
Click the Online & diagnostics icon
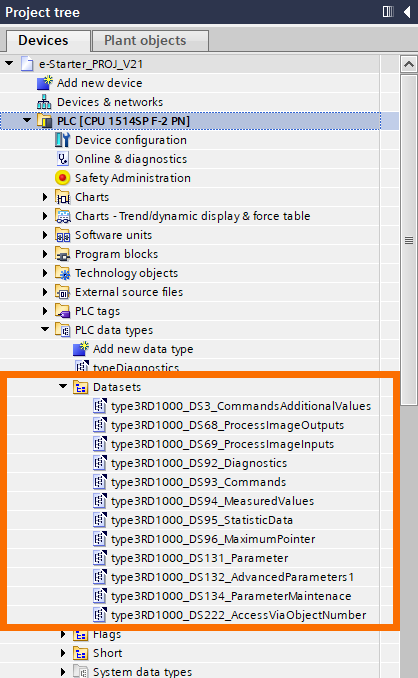click(x=63, y=159)
